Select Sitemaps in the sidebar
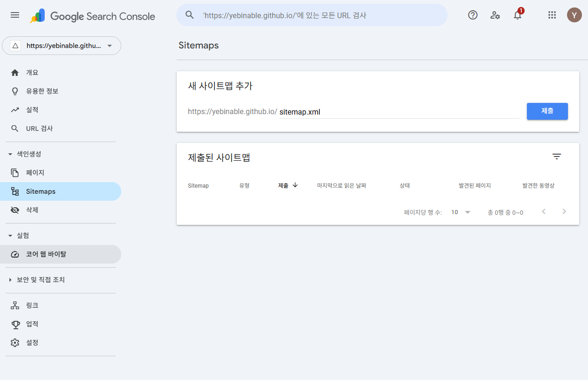The image size is (588, 380). coord(61,191)
